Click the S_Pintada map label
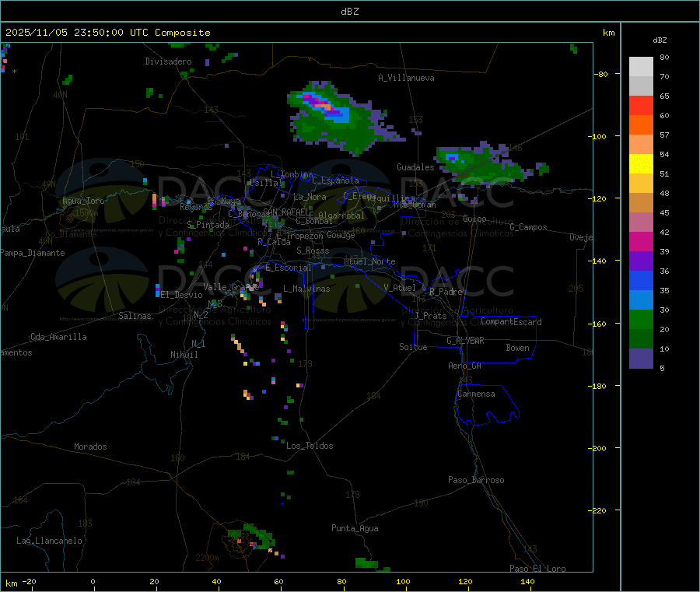The height and width of the screenshot is (592, 700). click(208, 225)
